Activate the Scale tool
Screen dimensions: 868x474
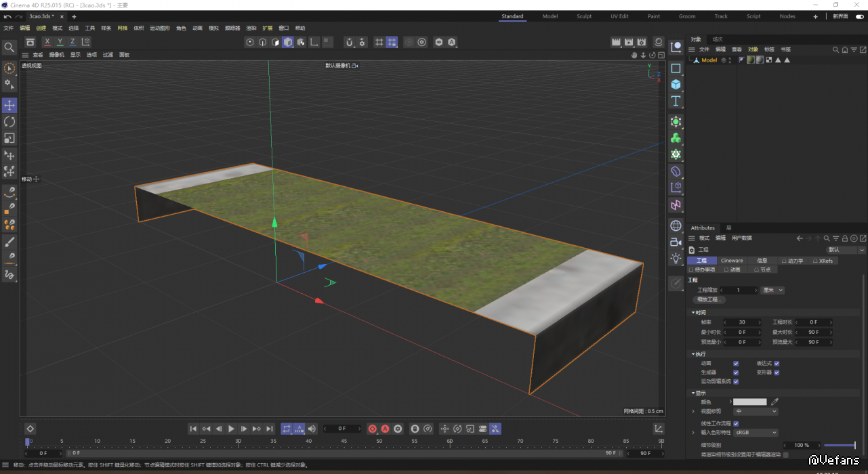(9, 138)
